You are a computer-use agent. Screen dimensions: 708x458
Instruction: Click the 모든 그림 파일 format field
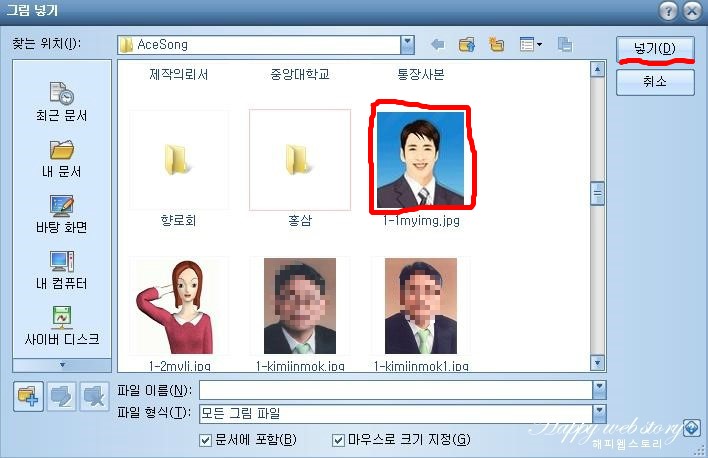point(396,414)
